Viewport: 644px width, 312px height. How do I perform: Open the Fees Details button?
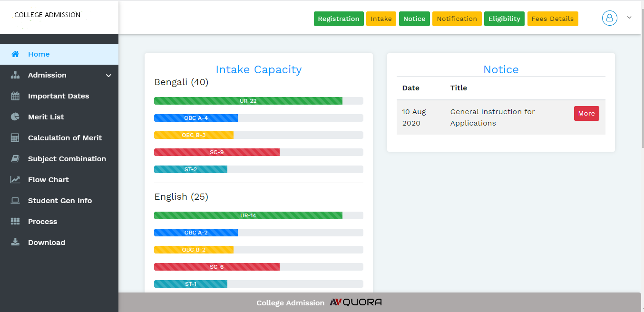(x=552, y=19)
